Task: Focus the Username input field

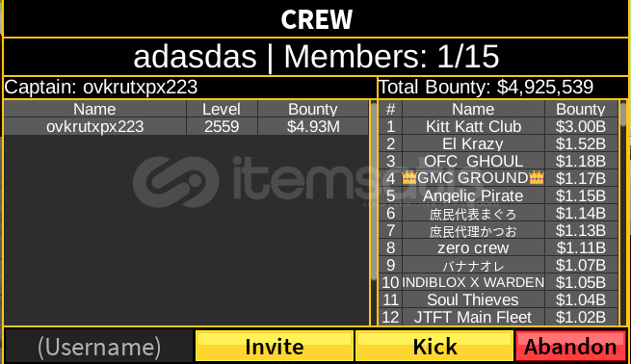Action: (x=99, y=347)
